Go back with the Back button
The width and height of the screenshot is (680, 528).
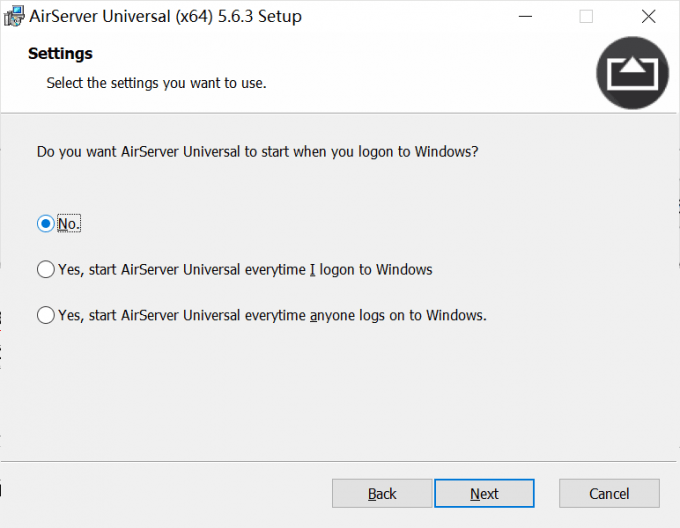pos(382,493)
